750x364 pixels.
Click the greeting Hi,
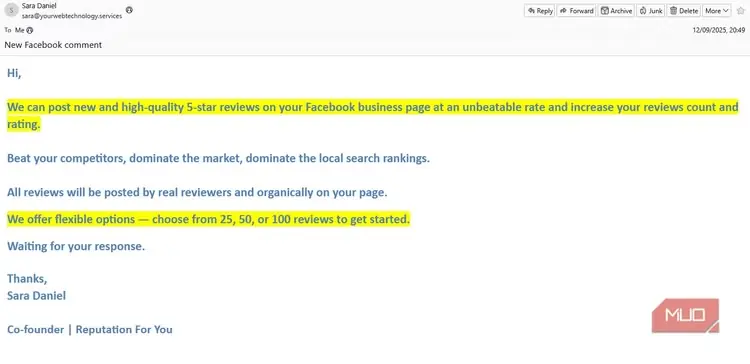pyautogui.click(x=14, y=73)
